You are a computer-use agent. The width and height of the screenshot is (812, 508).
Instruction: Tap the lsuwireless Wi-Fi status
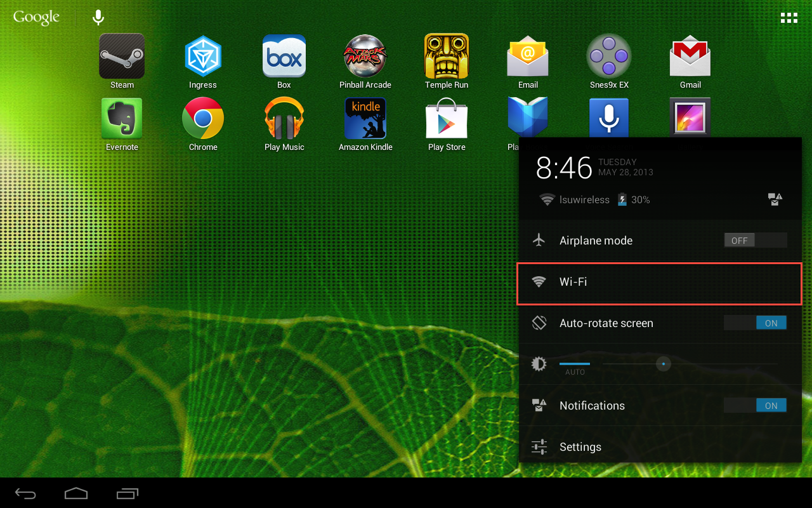(x=574, y=199)
